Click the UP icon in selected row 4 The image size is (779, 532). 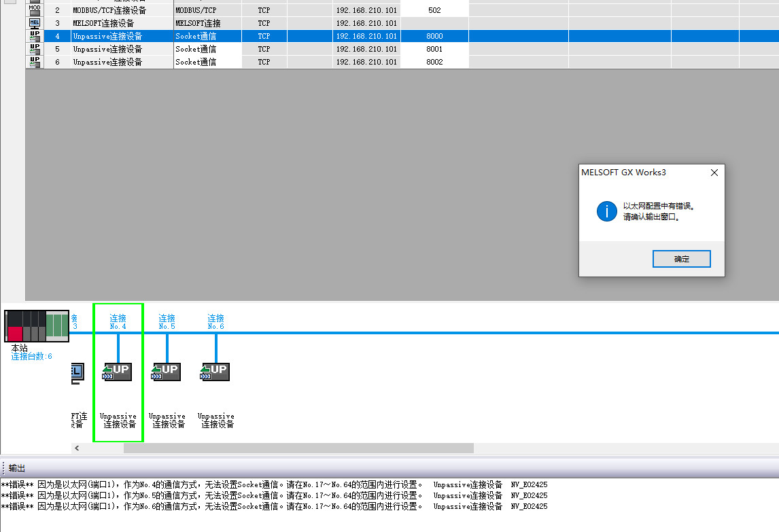coord(35,36)
